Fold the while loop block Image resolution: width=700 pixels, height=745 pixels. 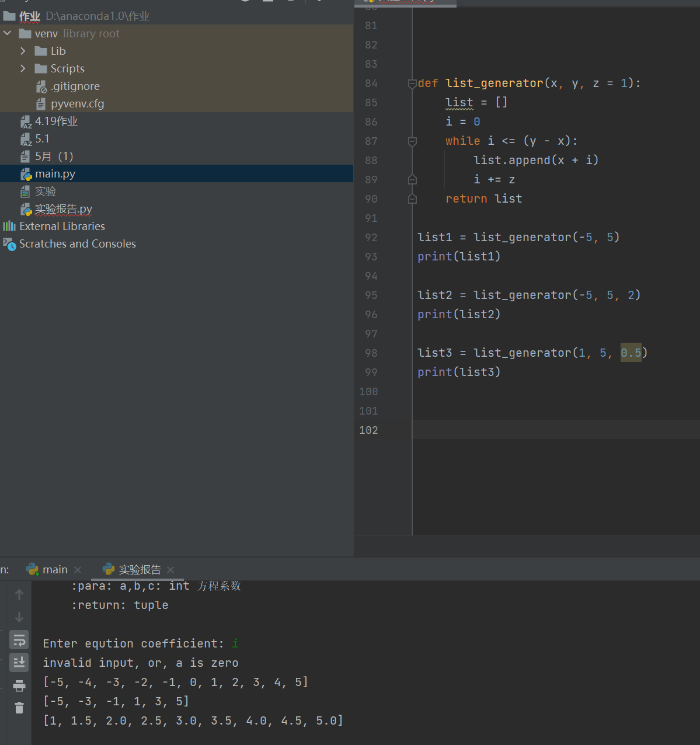click(412, 141)
